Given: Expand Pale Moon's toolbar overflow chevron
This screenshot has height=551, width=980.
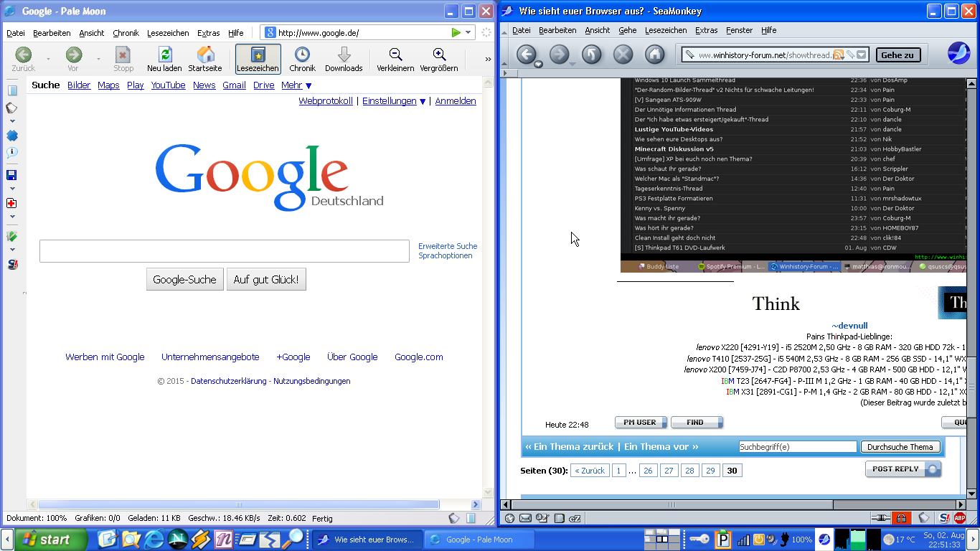Looking at the screenshot, I should tap(488, 60).
